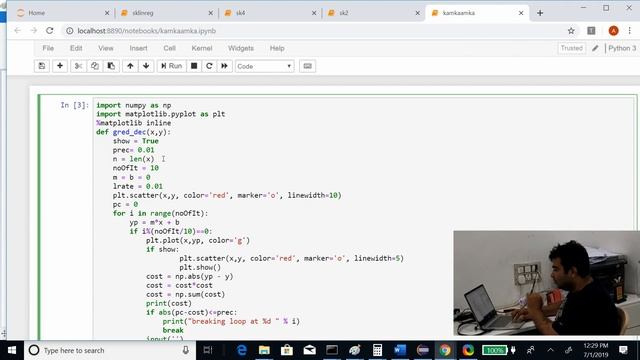Open the Chrome profile avatar
The width and height of the screenshot is (640, 360).
613,31
